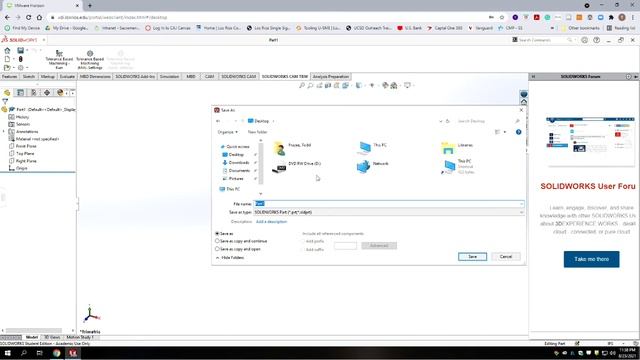This screenshot has width=640, height=360.
Task: Click the SOLIDWORKS icon in taskbar
Action: [x=73, y=353]
